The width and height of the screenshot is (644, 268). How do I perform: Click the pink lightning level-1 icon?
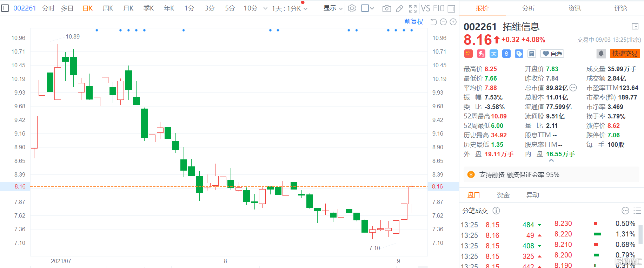(481, 54)
